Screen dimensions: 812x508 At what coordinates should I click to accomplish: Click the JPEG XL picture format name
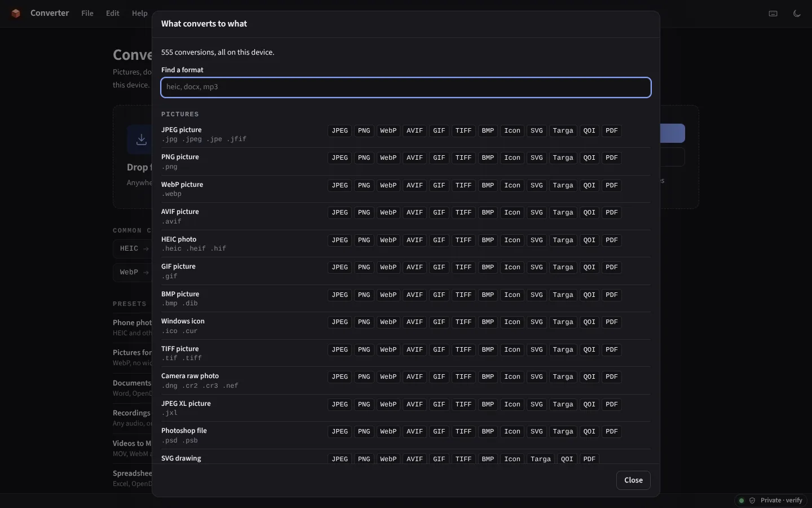(186, 404)
